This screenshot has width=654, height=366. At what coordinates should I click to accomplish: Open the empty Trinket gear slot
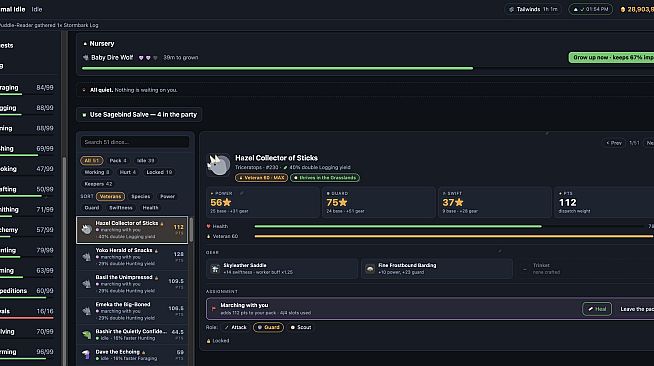(585, 269)
